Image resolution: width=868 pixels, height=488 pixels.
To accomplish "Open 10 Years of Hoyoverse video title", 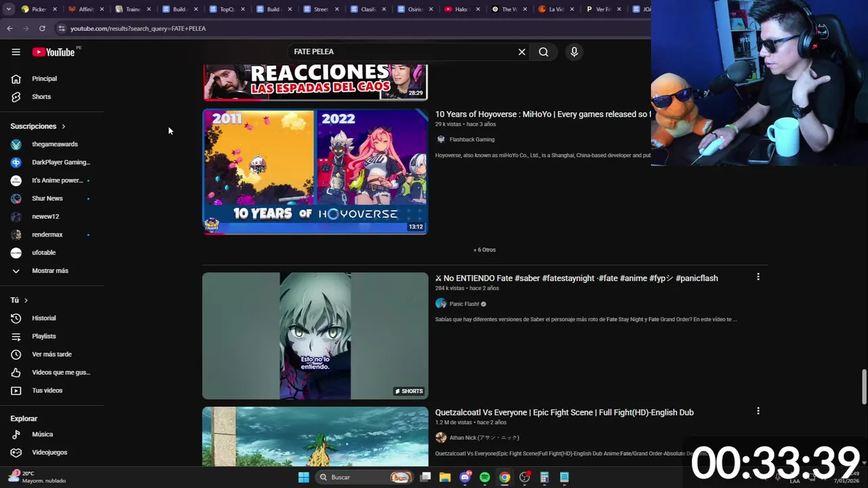I will point(542,115).
